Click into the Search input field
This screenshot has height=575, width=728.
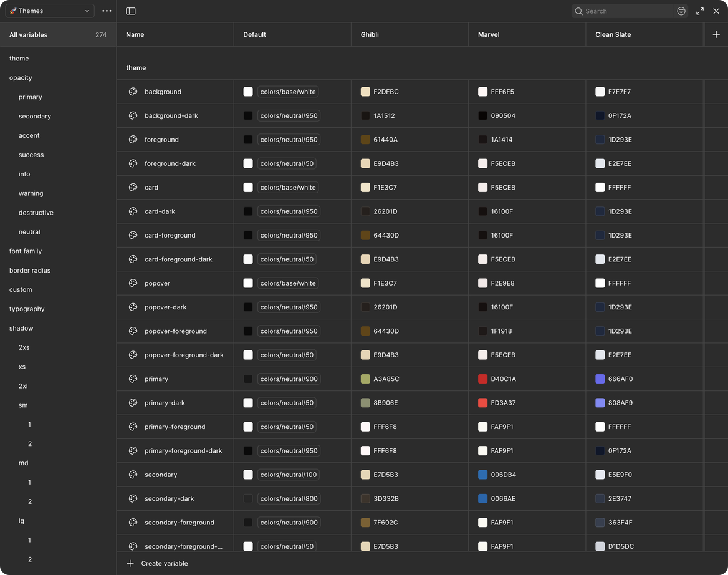pos(626,11)
